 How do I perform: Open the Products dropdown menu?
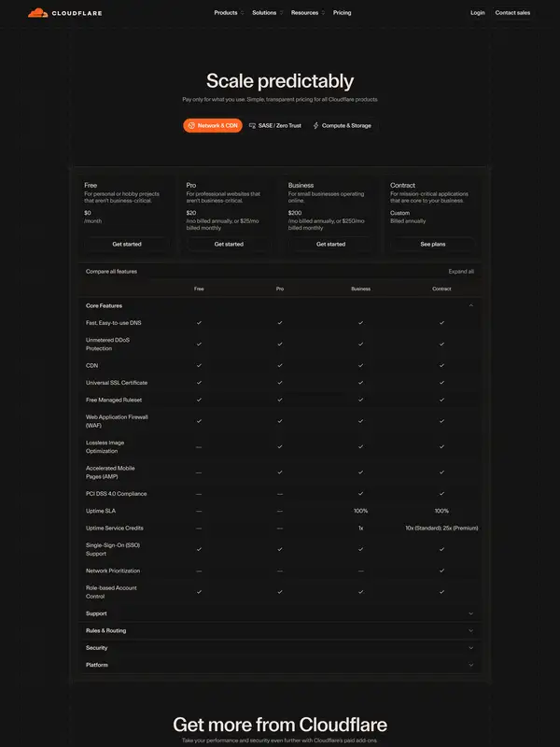[x=229, y=13]
